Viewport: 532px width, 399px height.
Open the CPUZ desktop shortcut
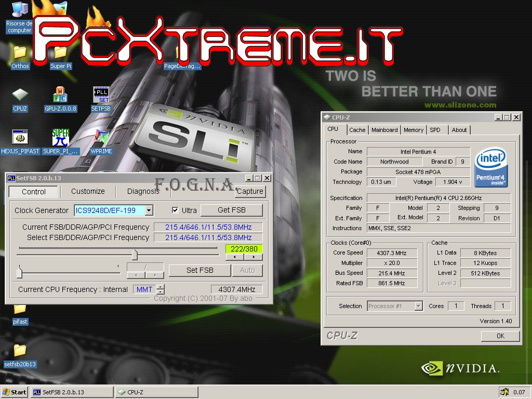20,100
